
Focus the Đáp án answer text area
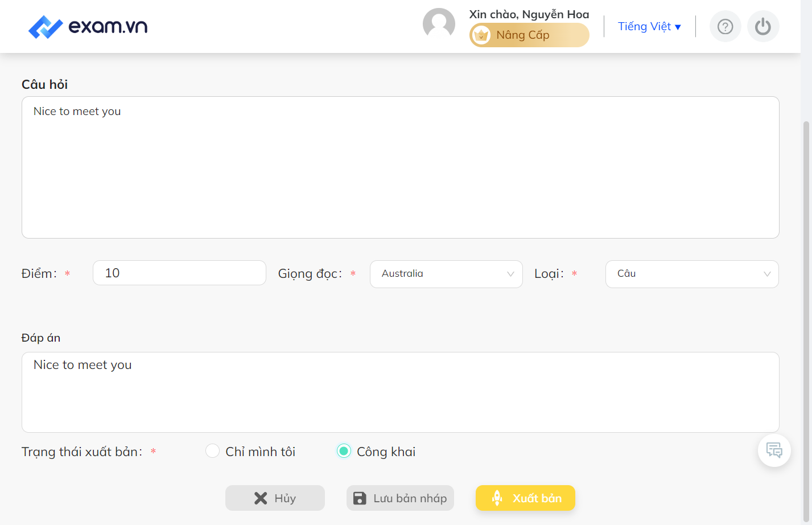pyautogui.click(x=400, y=392)
